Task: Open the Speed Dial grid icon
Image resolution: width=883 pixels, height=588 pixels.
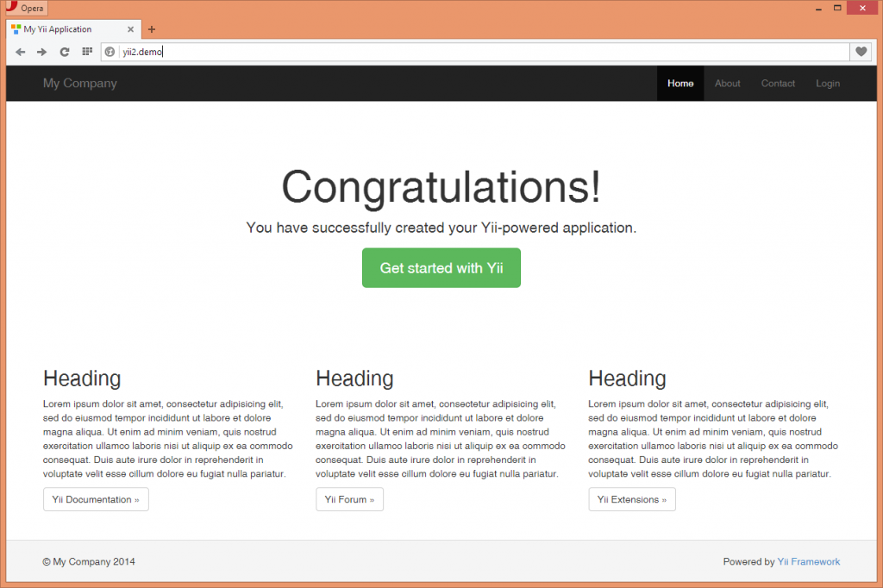Action: coord(87,51)
